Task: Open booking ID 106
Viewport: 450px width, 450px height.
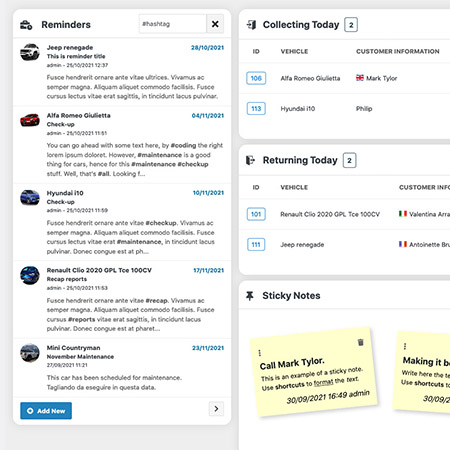Action: pyautogui.click(x=256, y=78)
